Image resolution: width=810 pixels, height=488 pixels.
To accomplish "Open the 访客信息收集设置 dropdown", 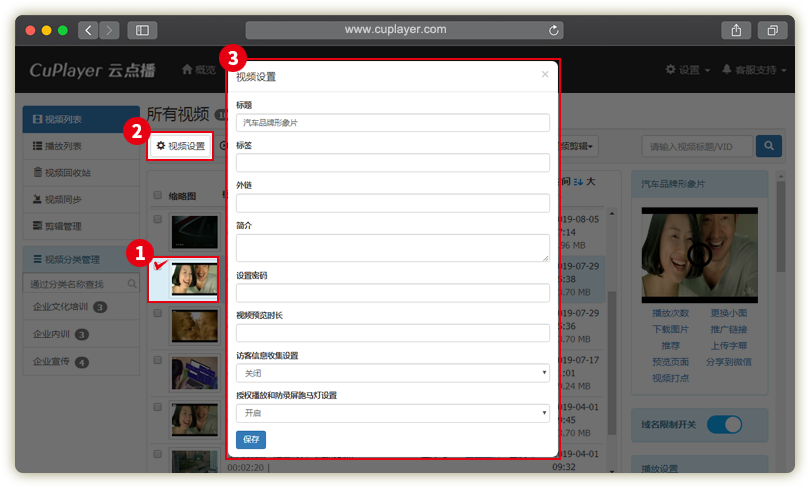I will coord(392,373).
